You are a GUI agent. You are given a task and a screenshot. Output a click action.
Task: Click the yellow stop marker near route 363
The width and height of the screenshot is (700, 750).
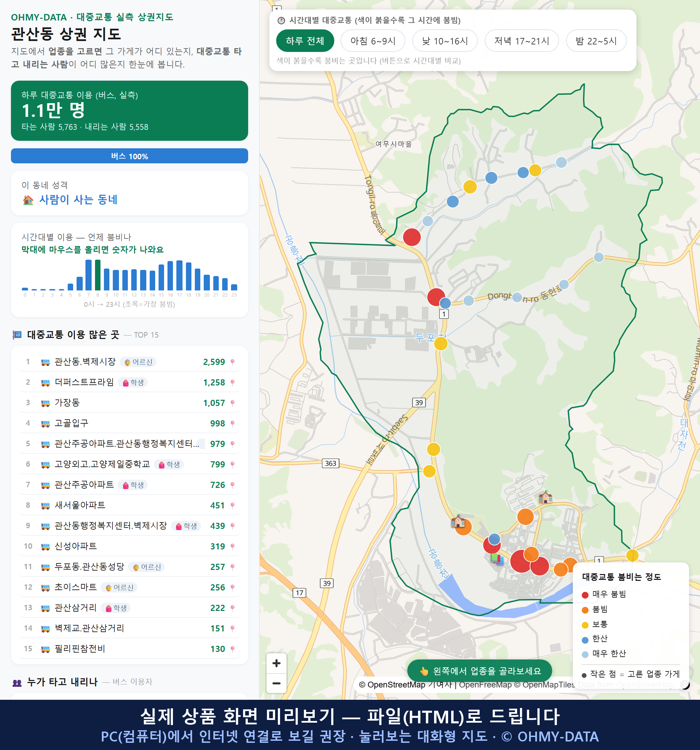pyautogui.click(x=429, y=471)
